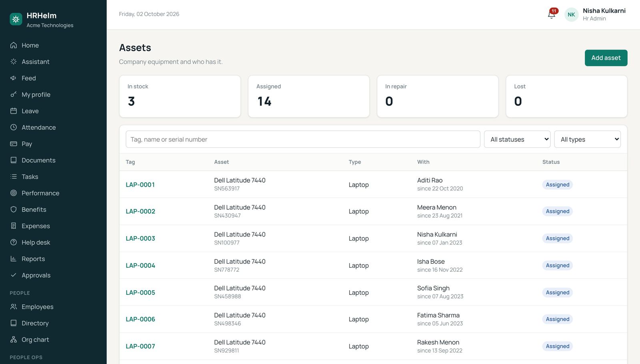Click the name Sofia Singh
Image resolution: width=640 pixels, height=364 pixels.
pyautogui.click(x=433, y=288)
